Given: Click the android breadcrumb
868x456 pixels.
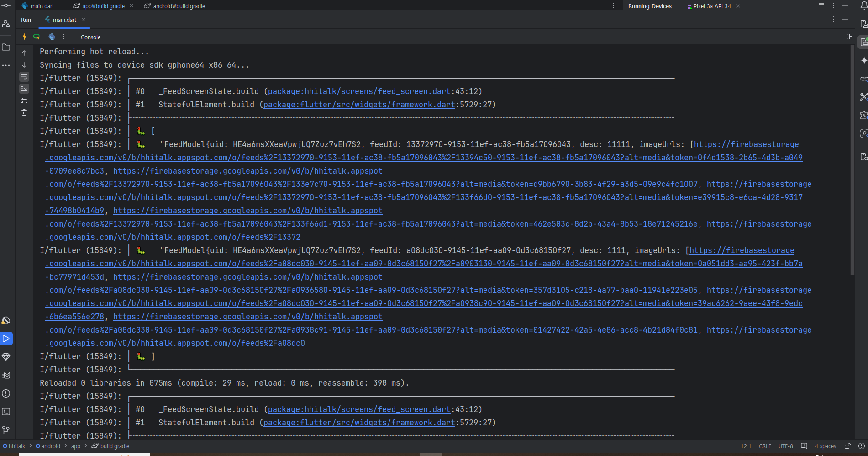Looking at the screenshot, I should coord(48,446).
